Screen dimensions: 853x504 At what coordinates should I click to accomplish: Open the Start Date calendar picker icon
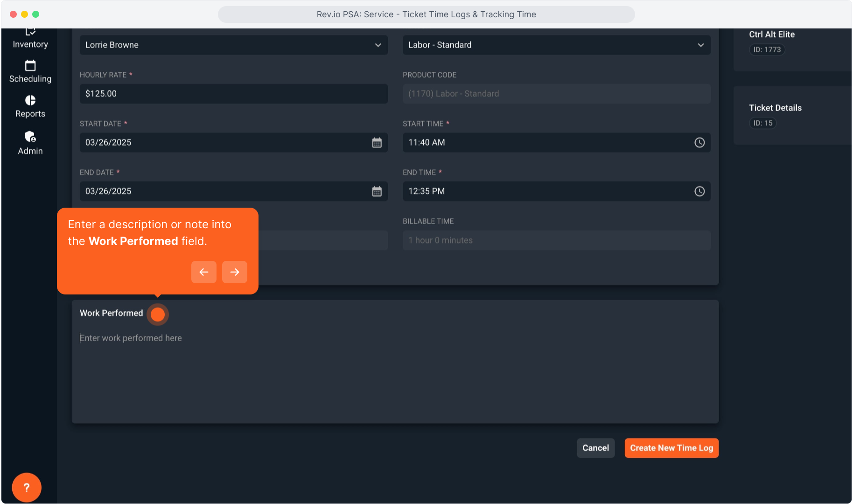[377, 143]
